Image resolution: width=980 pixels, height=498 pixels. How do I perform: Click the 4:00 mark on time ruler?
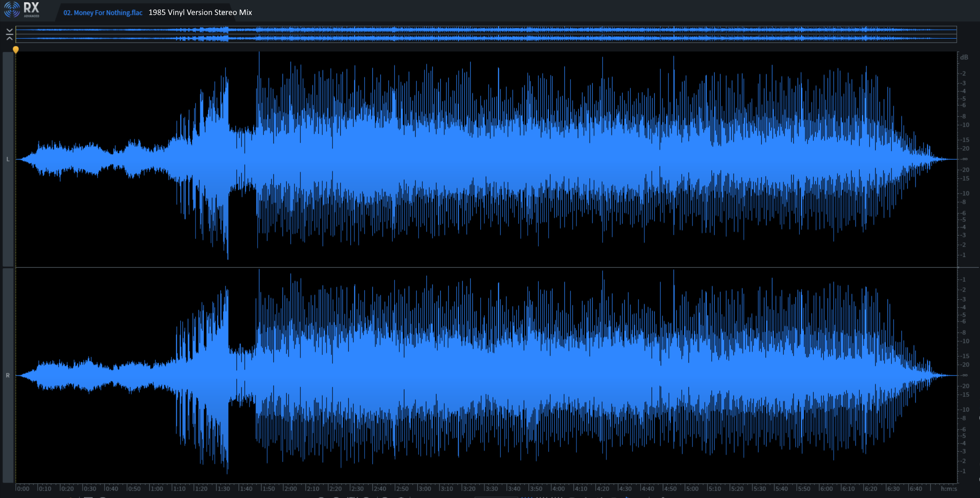[558, 489]
